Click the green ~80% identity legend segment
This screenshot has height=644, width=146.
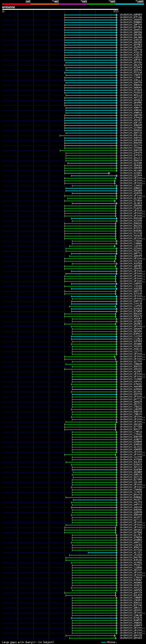(101, 4)
